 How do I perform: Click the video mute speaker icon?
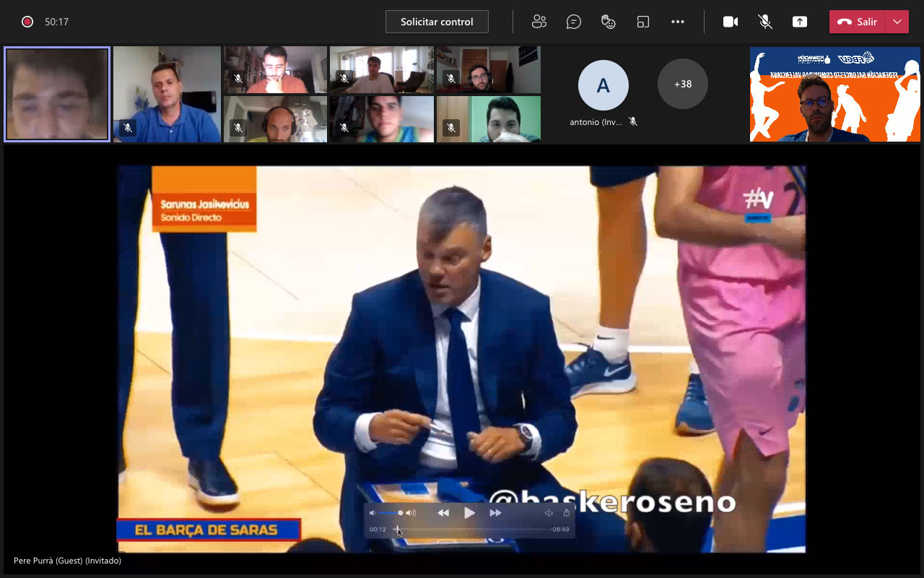point(372,513)
